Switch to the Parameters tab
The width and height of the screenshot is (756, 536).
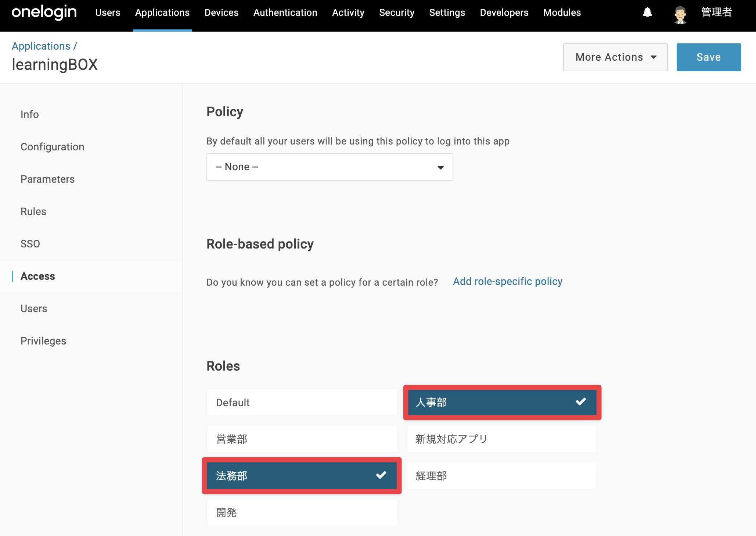click(x=48, y=179)
